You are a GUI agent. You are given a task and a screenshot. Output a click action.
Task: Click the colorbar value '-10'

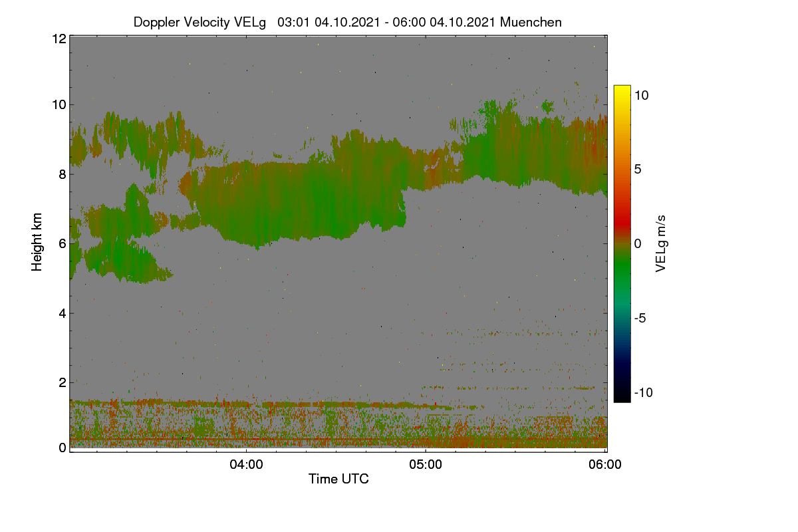[643, 392]
